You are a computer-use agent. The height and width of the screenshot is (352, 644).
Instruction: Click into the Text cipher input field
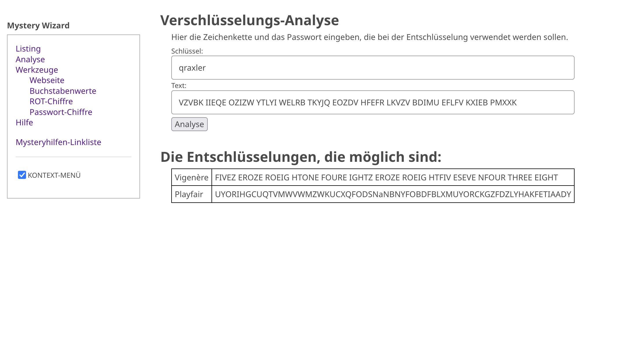coord(373,102)
